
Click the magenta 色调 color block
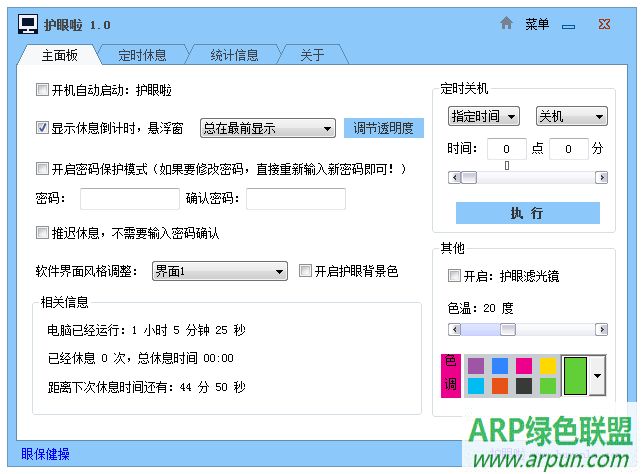point(450,375)
